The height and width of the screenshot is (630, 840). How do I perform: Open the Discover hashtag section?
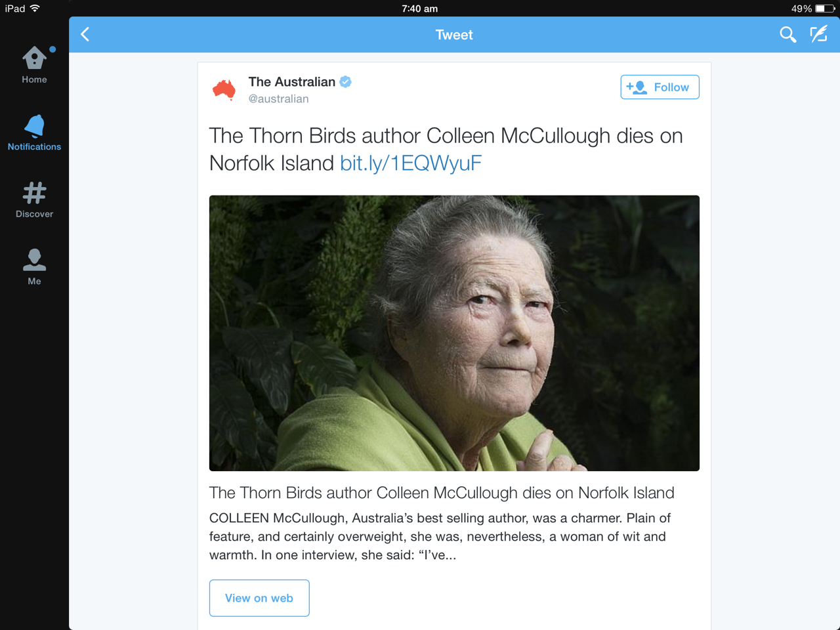(x=34, y=199)
